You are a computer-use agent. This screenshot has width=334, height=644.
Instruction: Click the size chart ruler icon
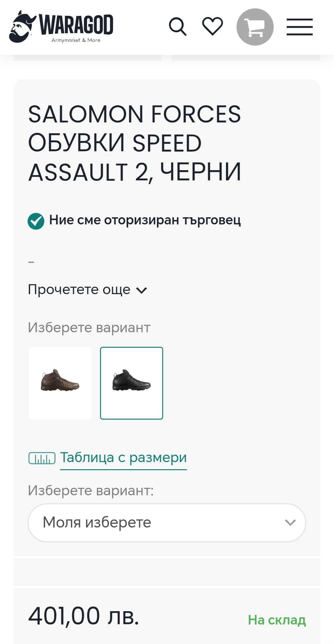42,458
